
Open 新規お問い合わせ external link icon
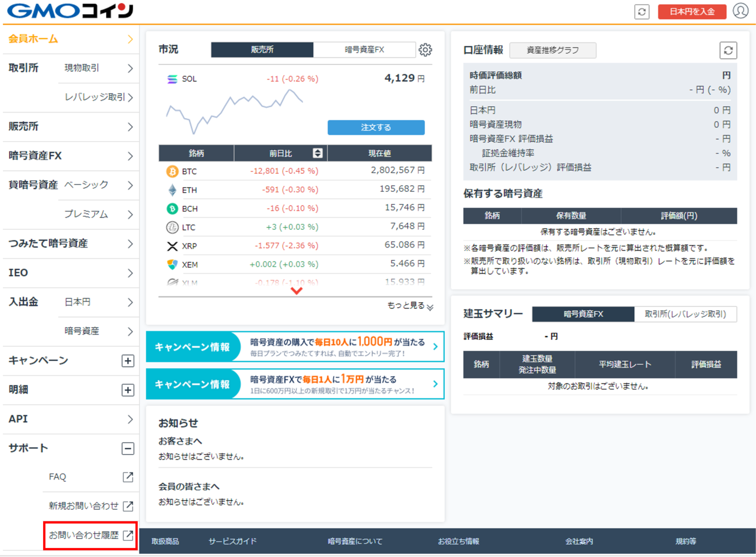[x=128, y=506]
